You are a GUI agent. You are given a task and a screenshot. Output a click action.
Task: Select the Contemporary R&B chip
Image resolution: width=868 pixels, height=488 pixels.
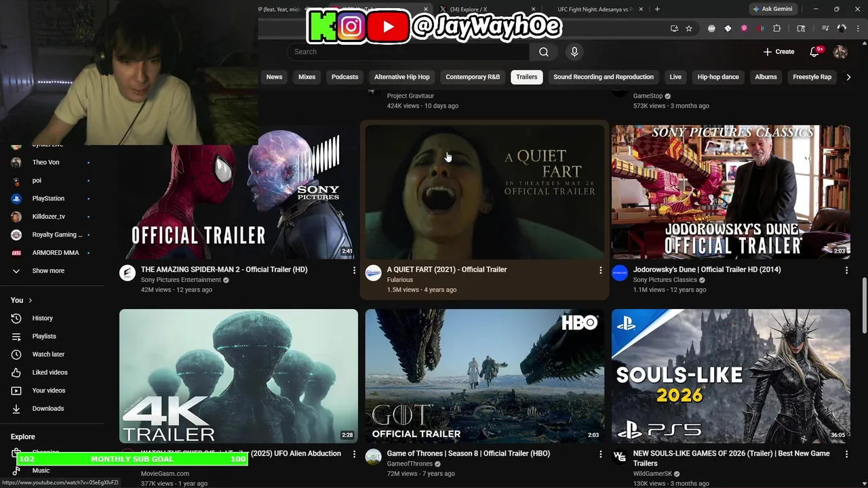click(x=473, y=77)
